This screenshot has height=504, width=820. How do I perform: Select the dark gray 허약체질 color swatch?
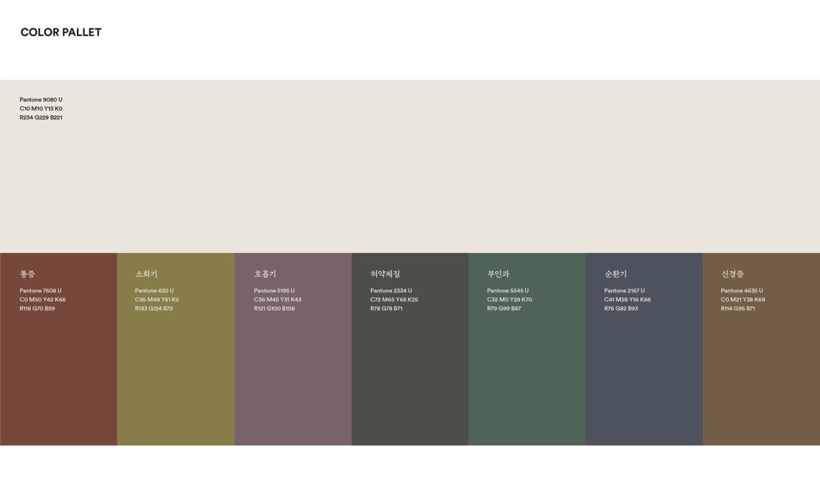click(x=410, y=350)
